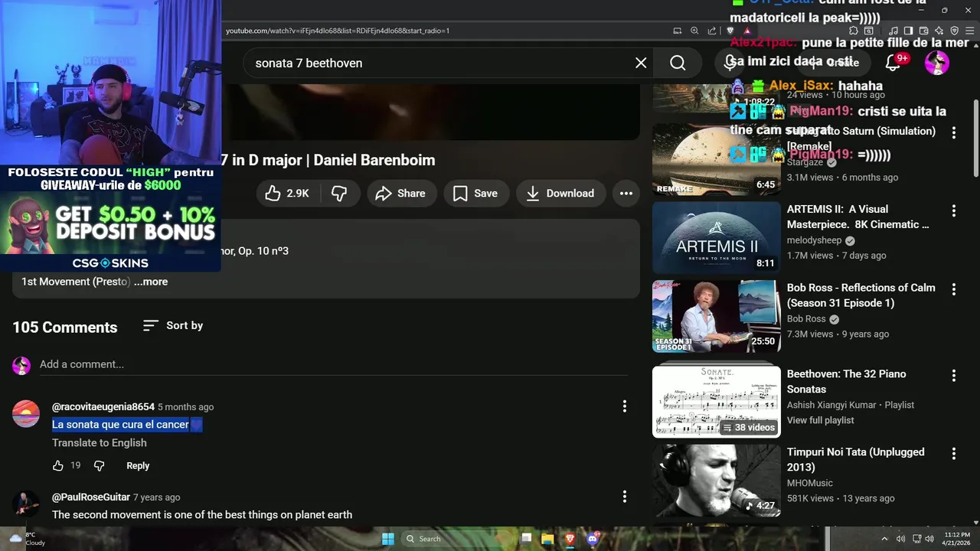Open browser hamburger main menu
The height and width of the screenshot is (551, 980).
[x=970, y=31]
